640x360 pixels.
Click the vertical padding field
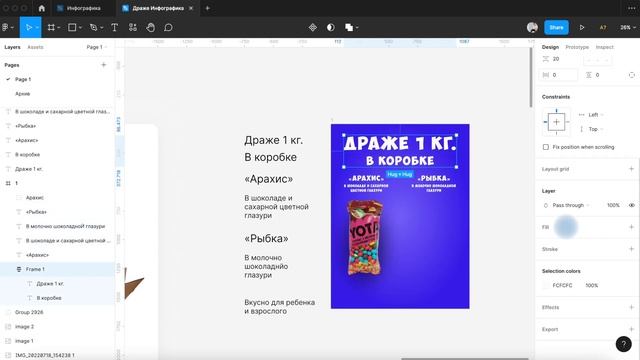602,75
